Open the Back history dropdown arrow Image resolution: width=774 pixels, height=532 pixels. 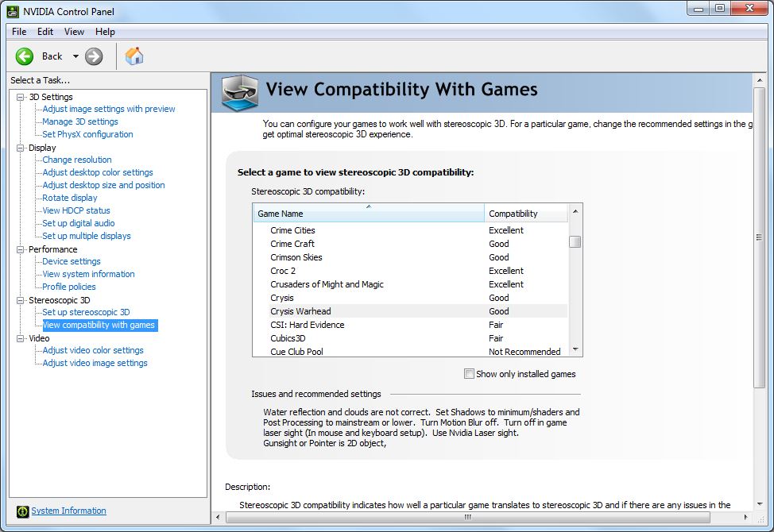coord(75,56)
